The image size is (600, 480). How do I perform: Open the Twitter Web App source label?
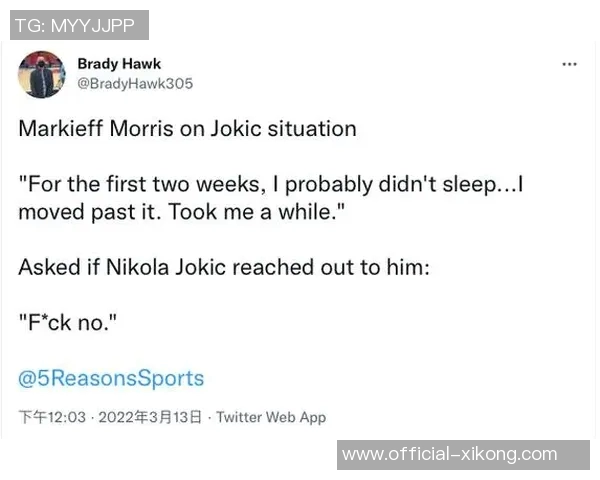[271, 417]
